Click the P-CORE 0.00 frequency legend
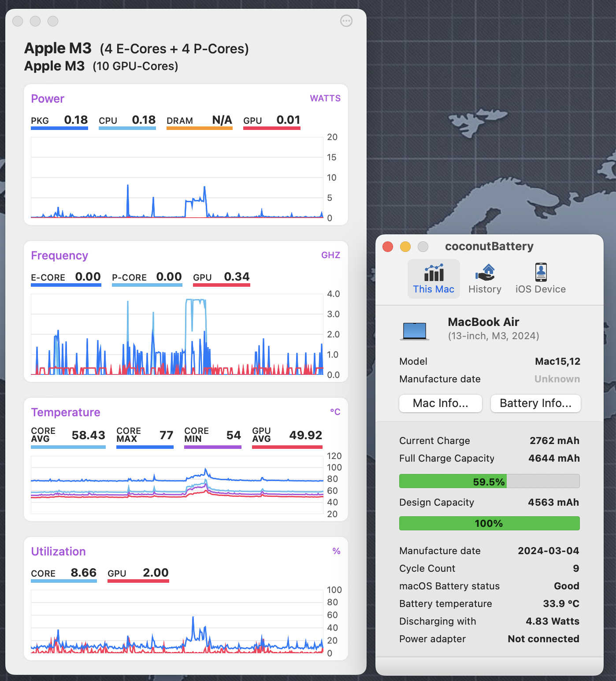The image size is (616, 681). coord(147,278)
